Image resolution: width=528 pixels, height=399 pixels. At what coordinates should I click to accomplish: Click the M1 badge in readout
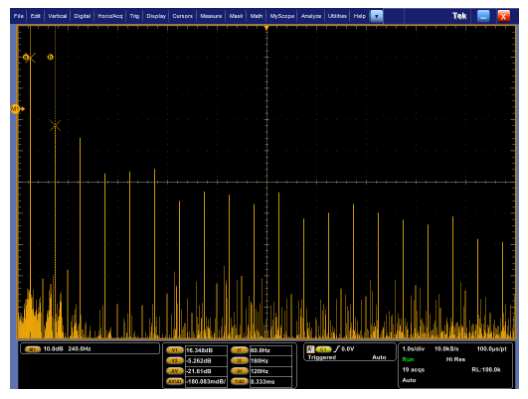click(x=32, y=350)
